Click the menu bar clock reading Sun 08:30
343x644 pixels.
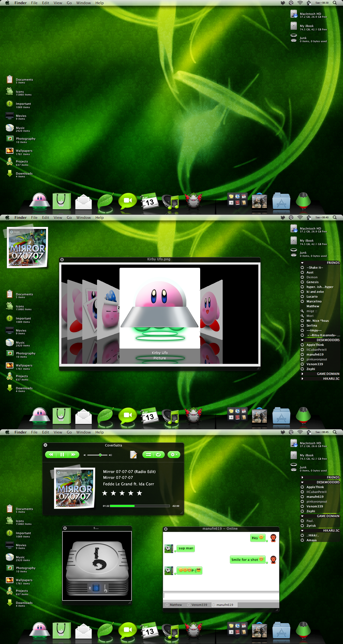coord(322,3)
